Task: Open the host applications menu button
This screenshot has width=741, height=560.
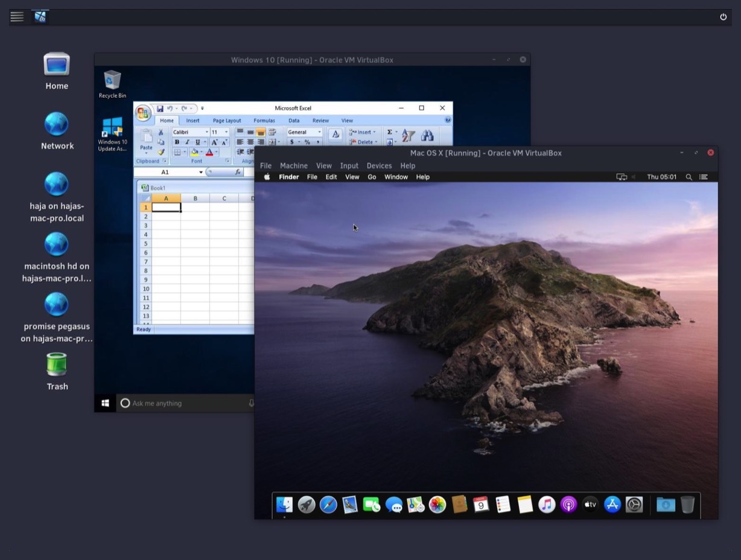Action: click(17, 17)
